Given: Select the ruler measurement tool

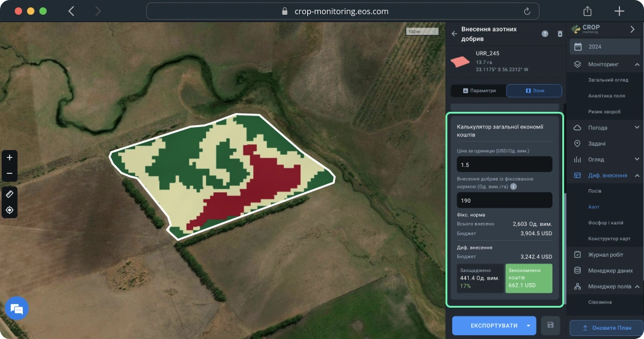Looking at the screenshot, I should 9,193.
